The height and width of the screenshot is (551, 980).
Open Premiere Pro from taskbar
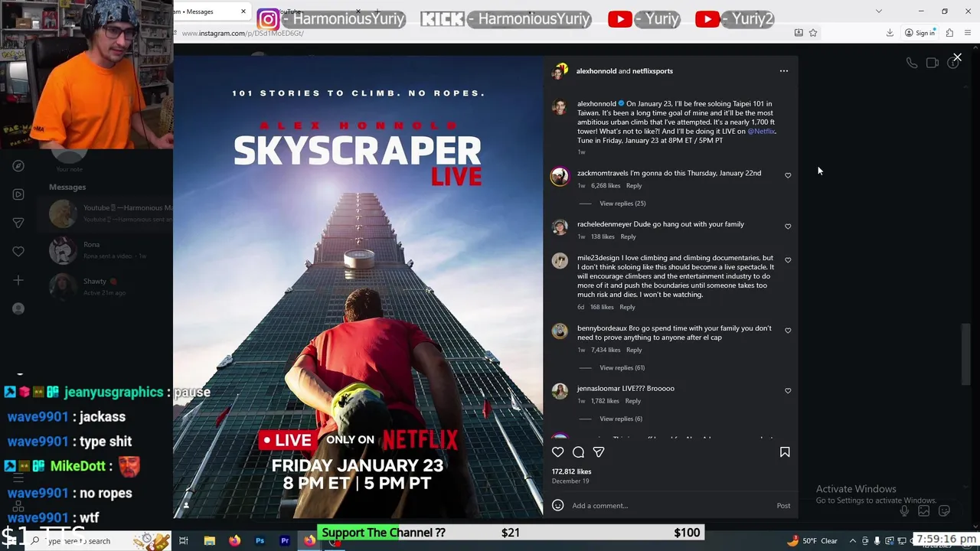point(285,541)
